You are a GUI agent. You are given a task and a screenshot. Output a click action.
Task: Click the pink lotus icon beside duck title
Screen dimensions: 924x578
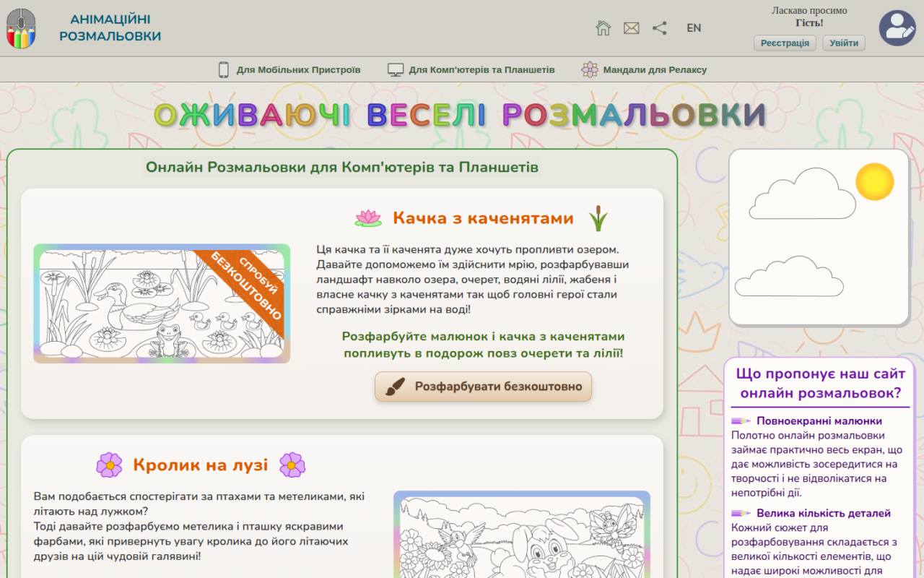(368, 218)
